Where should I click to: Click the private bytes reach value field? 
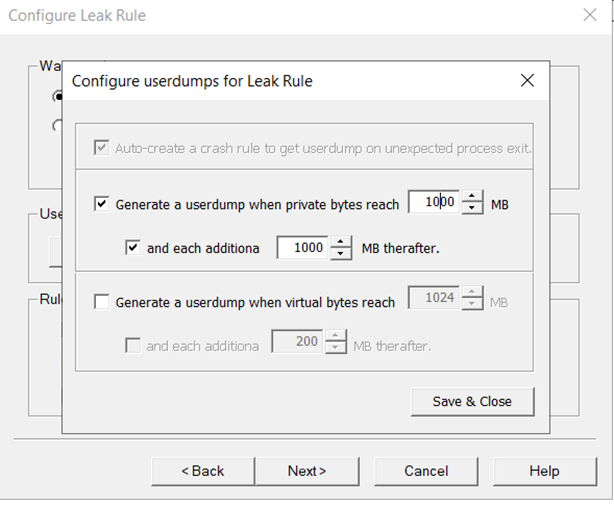tap(434, 203)
